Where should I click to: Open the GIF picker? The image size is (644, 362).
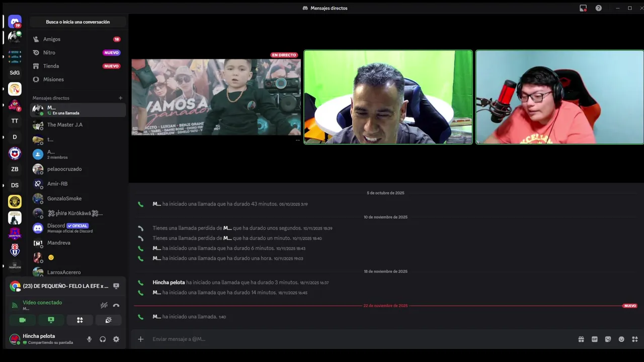pos(595,339)
